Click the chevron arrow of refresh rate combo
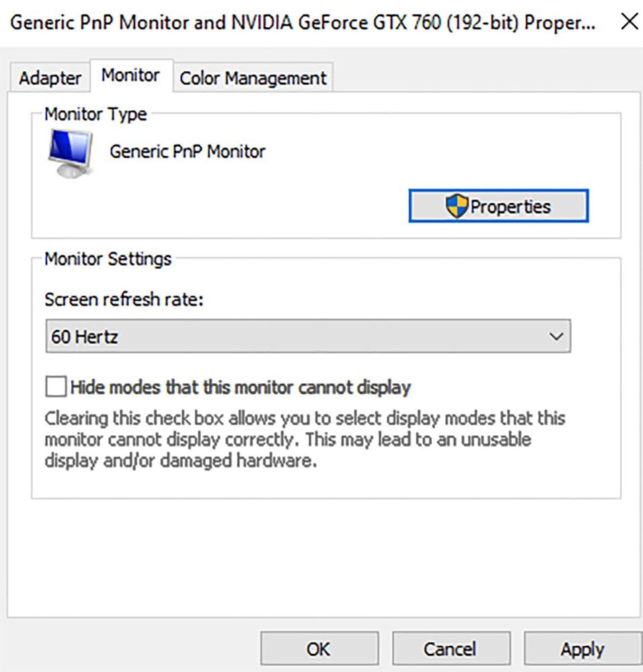Image resolution: width=643 pixels, height=672 pixels. click(x=556, y=336)
